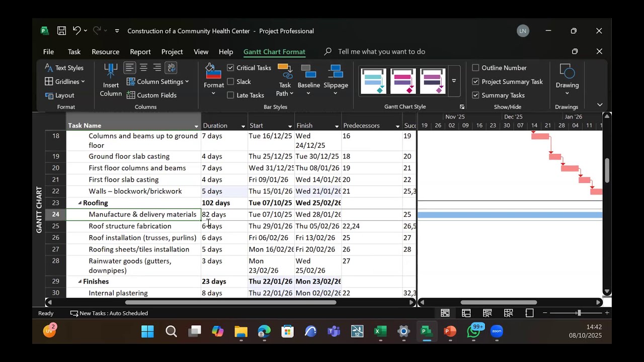Collapse the Roofing summary task
Screen dimensions: 644x362
click(79, 203)
